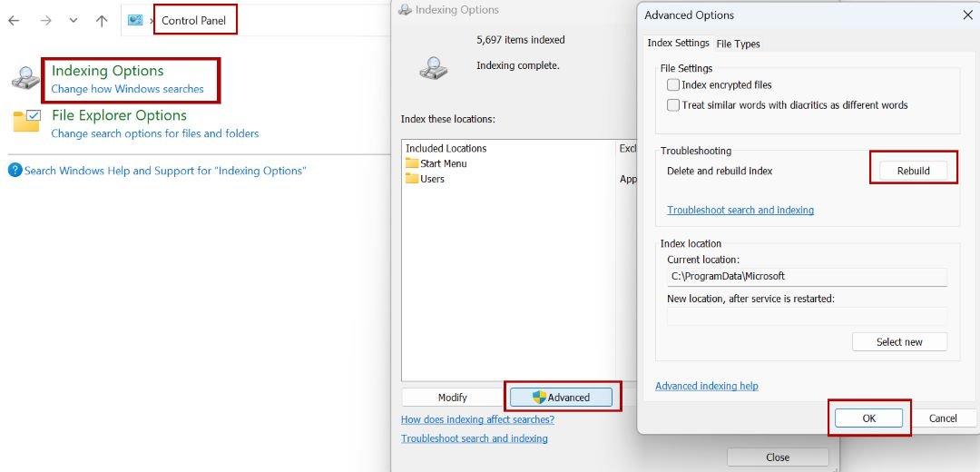
Task: Cancel the Advanced Options dialog
Action: pyautogui.click(x=943, y=418)
